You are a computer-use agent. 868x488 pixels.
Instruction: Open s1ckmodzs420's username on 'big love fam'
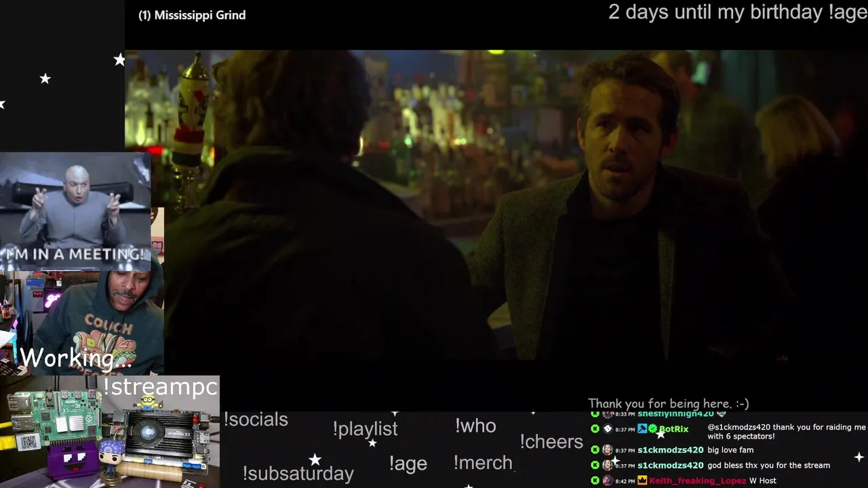tap(671, 450)
